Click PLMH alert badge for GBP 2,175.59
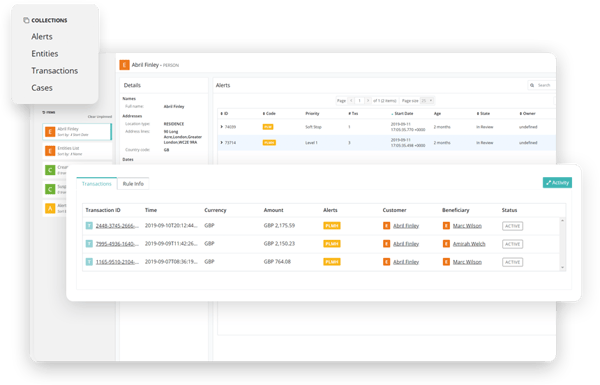Viewport: 600px width, 385px height. [332, 226]
